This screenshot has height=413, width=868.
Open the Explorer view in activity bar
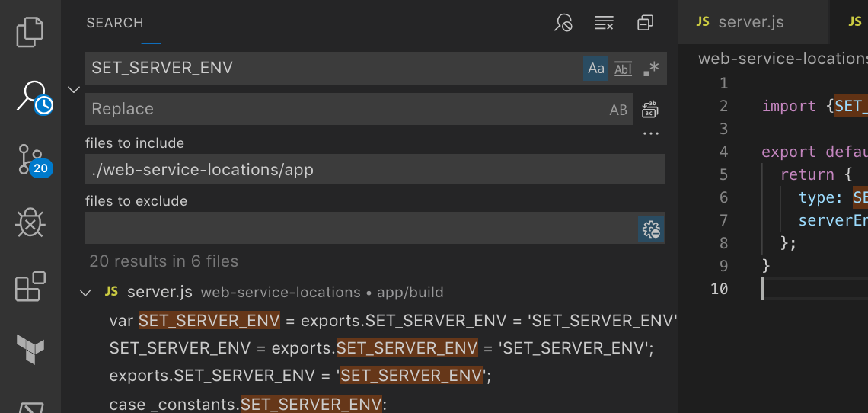click(30, 31)
